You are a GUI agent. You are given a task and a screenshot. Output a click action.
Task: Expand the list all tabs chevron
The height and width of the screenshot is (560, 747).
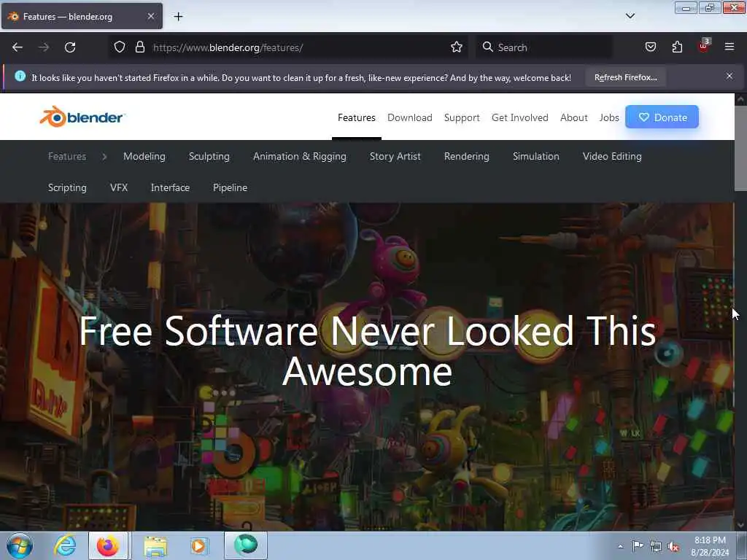(630, 16)
